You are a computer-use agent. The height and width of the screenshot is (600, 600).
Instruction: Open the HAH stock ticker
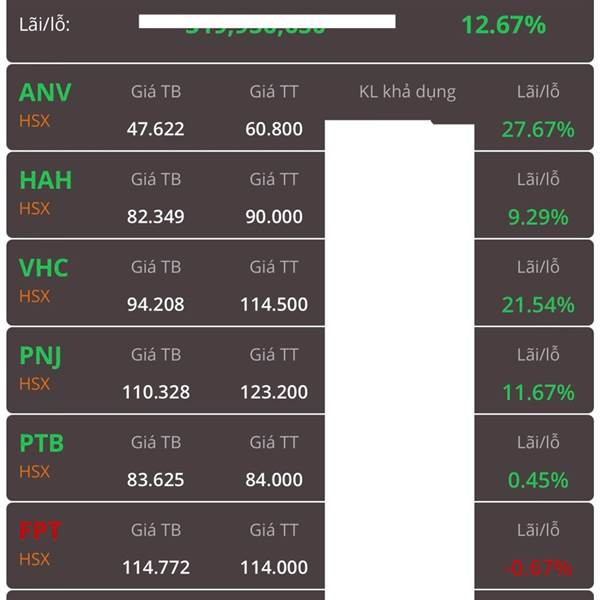click(46, 180)
